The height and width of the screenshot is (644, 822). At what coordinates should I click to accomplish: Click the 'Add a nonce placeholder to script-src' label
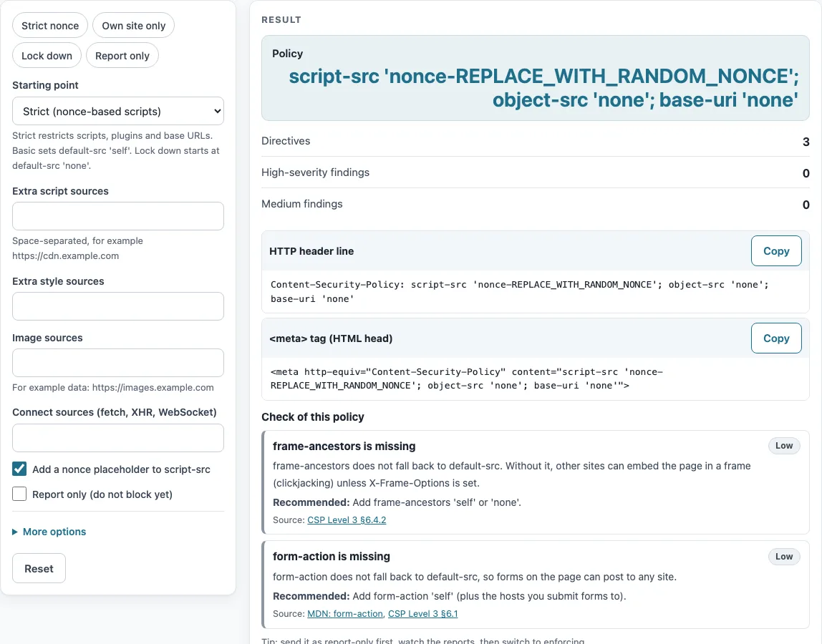pyautogui.click(x=121, y=469)
